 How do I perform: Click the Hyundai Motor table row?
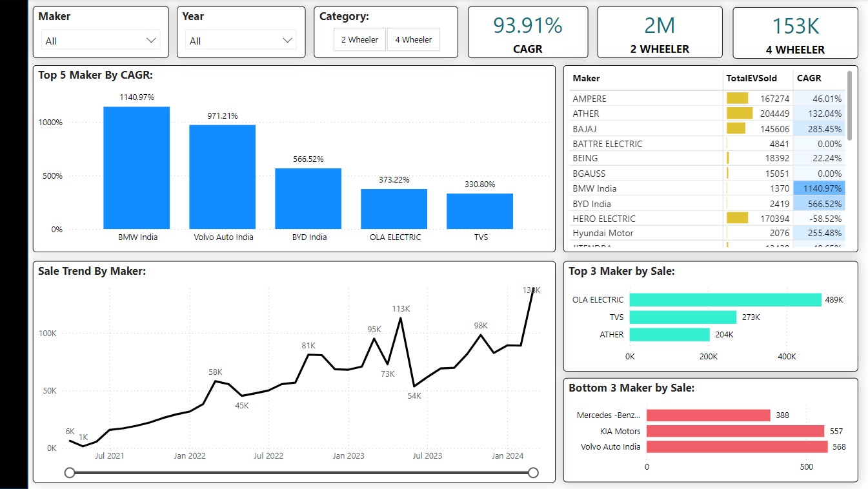(x=707, y=233)
